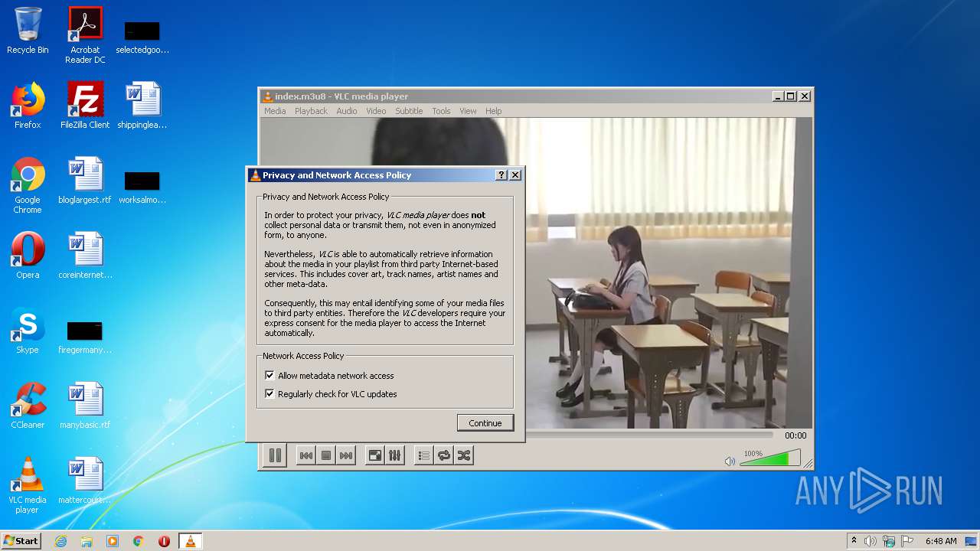Select the mattercourt document icon
Screen dimensions: 980x551
[x=85, y=481]
